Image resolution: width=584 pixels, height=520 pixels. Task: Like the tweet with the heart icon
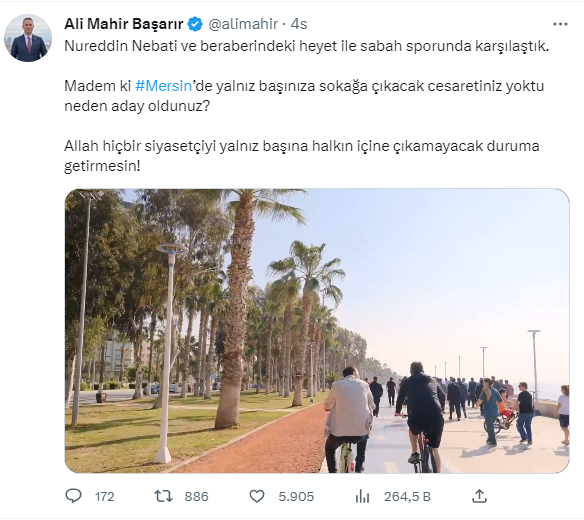(257, 496)
